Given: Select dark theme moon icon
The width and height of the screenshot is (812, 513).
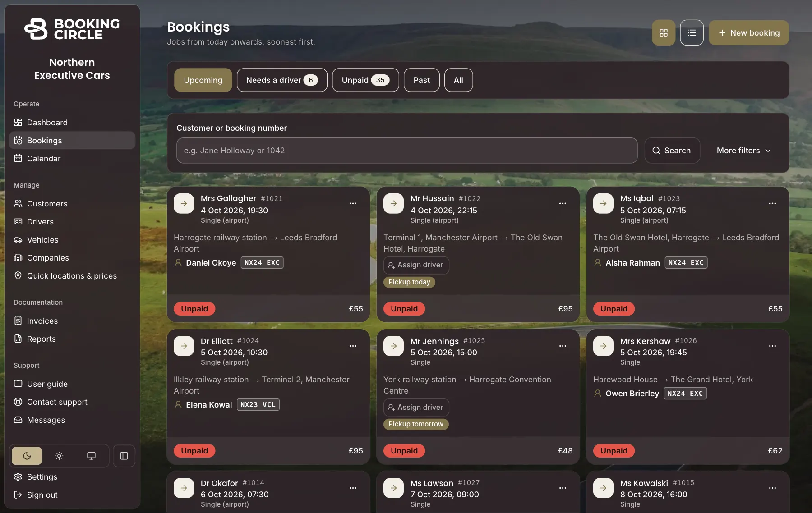Looking at the screenshot, I should pos(27,456).
